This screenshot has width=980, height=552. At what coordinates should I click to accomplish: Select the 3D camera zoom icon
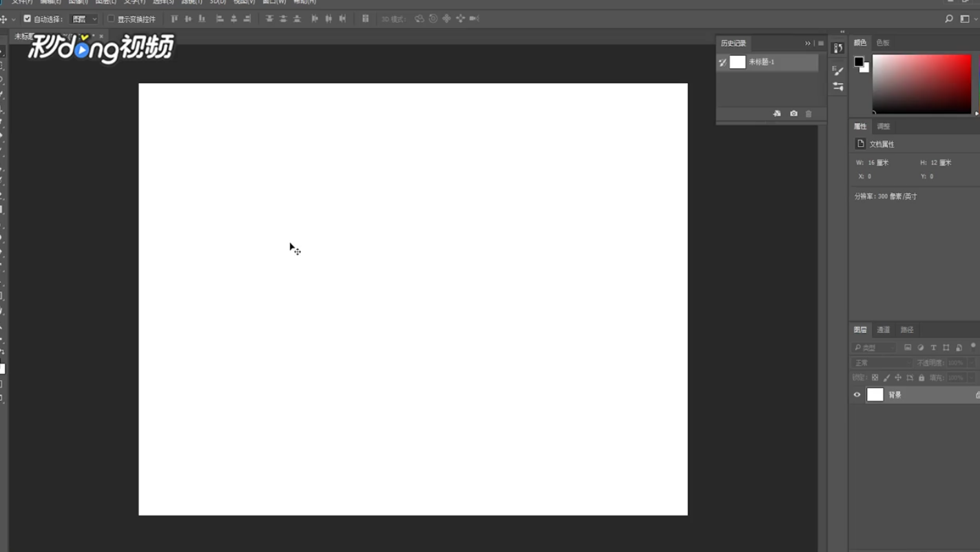pos(474,19)
